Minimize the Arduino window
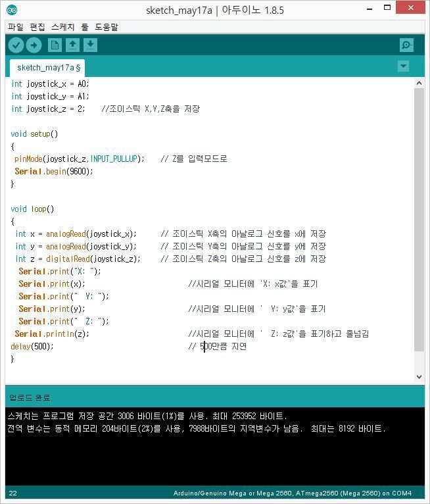The width and height of the screenshot is (430, 504). pyautogui.click(x=370, y=9)
